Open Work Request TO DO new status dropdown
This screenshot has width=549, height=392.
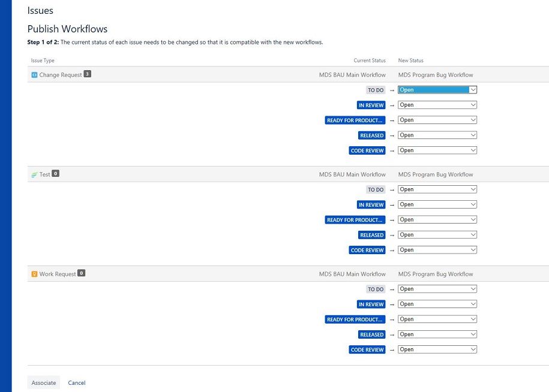click(x=437, y=289)
